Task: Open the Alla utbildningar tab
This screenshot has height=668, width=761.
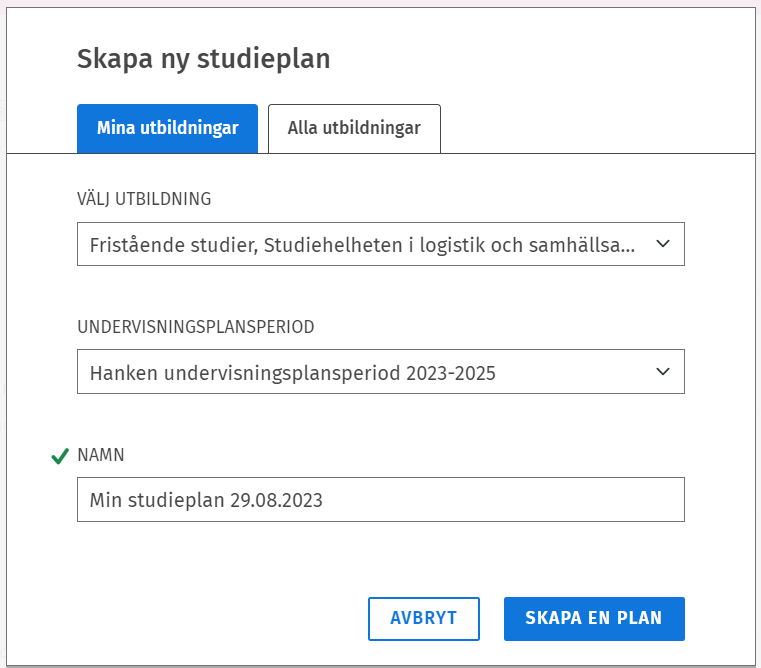Action: [354, 128]
